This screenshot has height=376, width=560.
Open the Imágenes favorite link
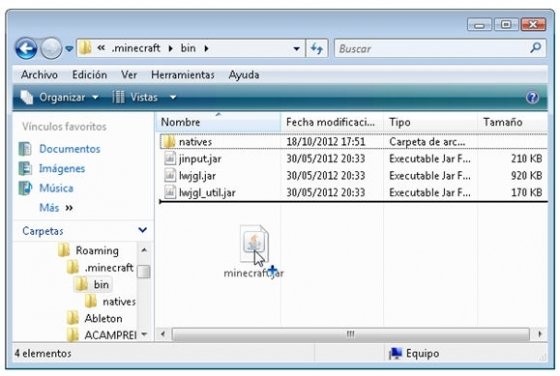[62, 169]
